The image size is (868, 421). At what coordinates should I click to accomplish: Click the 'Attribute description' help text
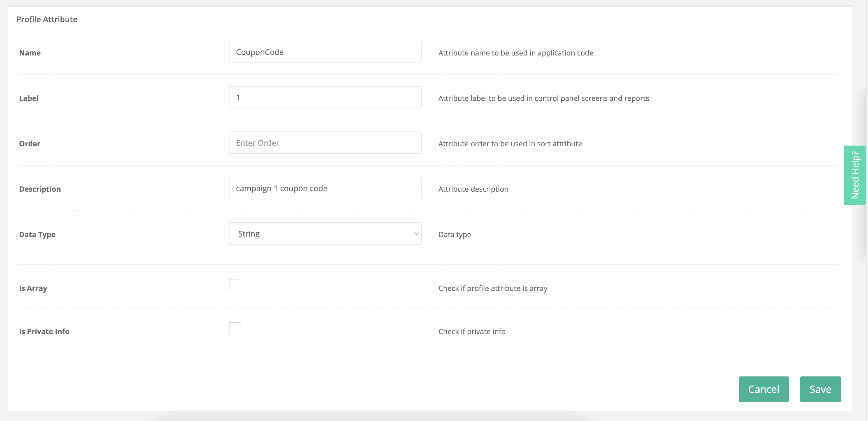pyautogui.click(x=474, y=189)
